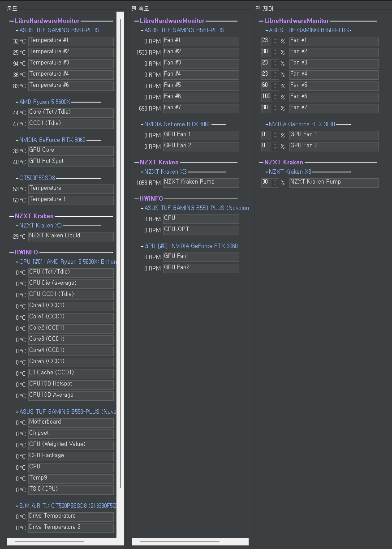Screen dimensions: 392x549
Task: Click the NZXT Kraken heading in the fan control column
Action: (284, 162)
